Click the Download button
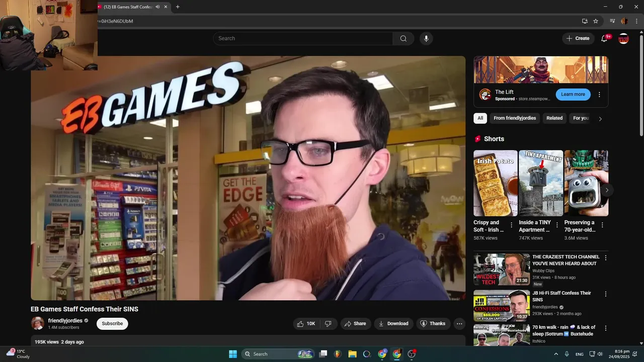This screenshot has height=362, width=644. coord(393,324)
